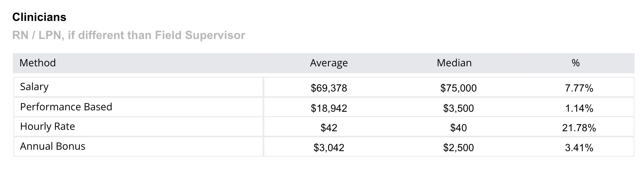Click the 3.41% annual bonus percentage
644x177 pixels.
coord(579,148)
